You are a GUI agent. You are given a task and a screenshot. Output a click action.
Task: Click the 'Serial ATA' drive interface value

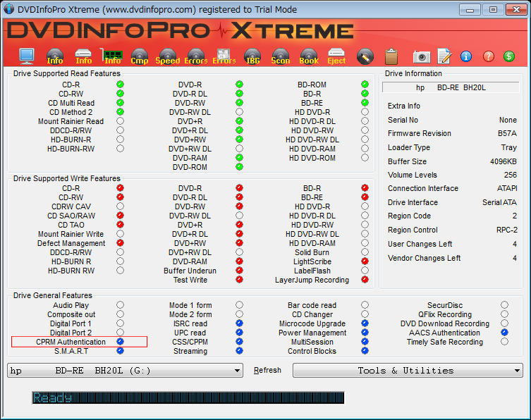[499, 202]
